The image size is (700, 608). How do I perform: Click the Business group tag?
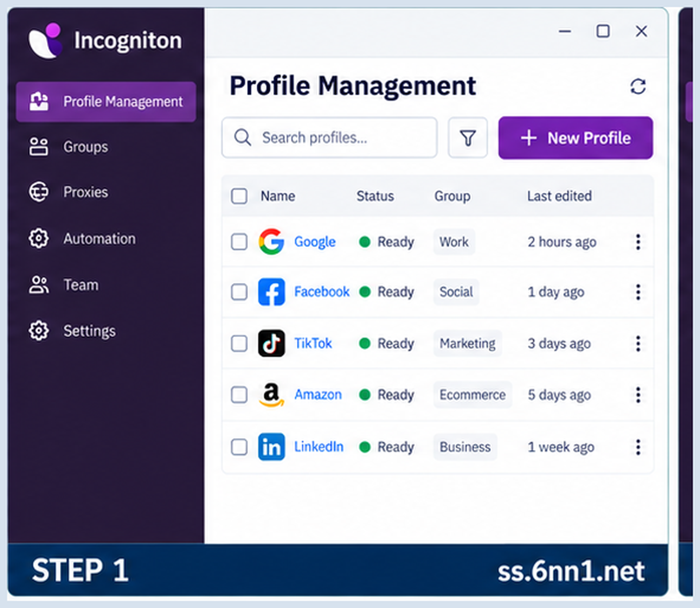(x=465, y=447)
